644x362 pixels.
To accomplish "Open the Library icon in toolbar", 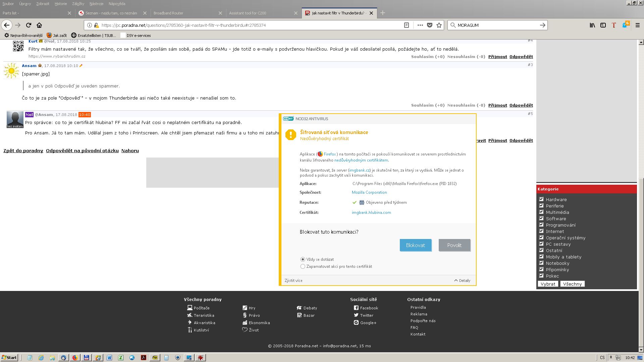I will pos(592,25).
